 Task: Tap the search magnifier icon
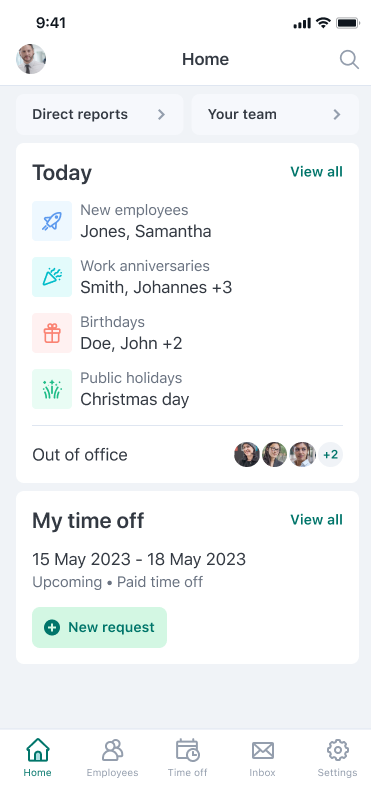click(x=349, y=60)
